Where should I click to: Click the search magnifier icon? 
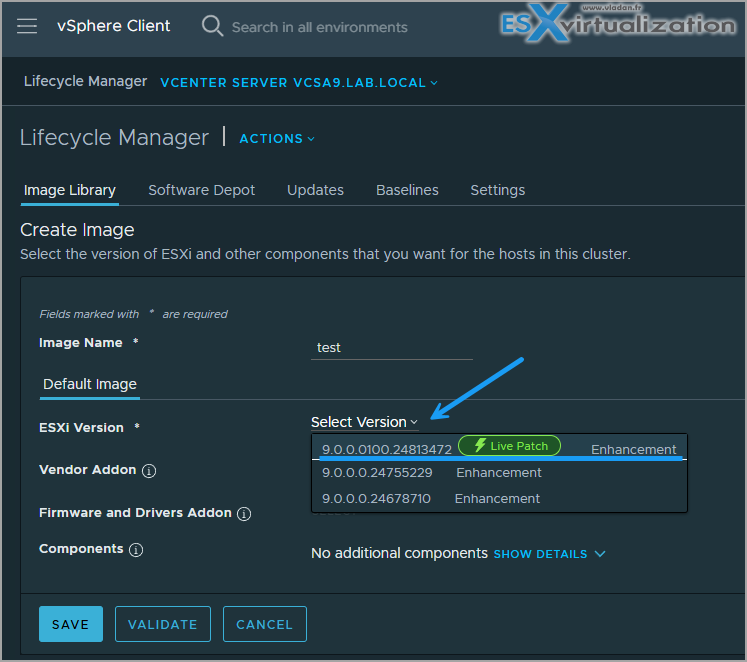point(212,26)
